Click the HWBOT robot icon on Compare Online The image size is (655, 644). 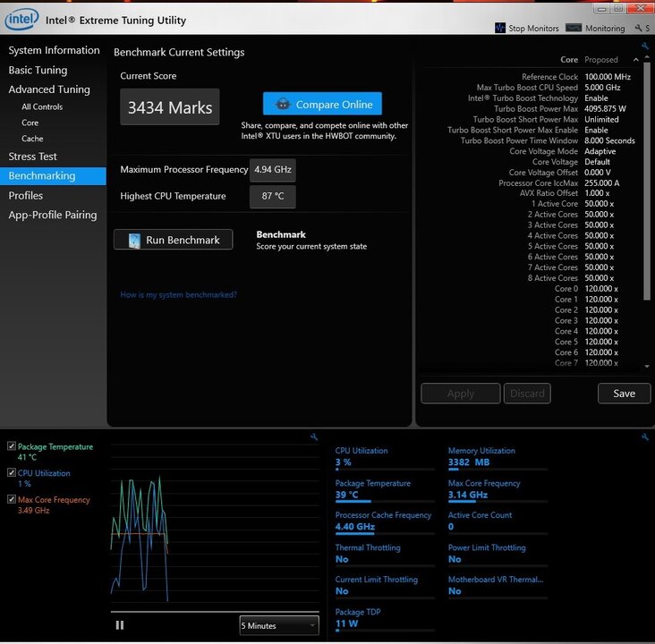click(x=283, y=104)
